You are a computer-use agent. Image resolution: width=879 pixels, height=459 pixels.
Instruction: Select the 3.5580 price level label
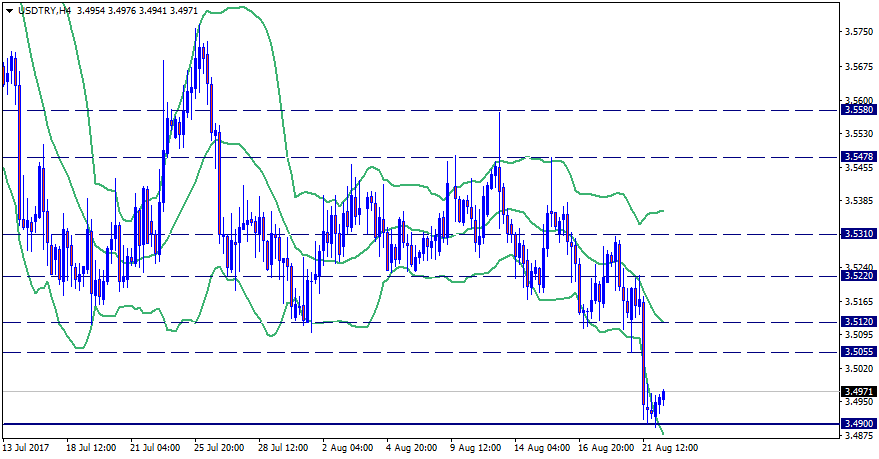click(x=859, y=110)
